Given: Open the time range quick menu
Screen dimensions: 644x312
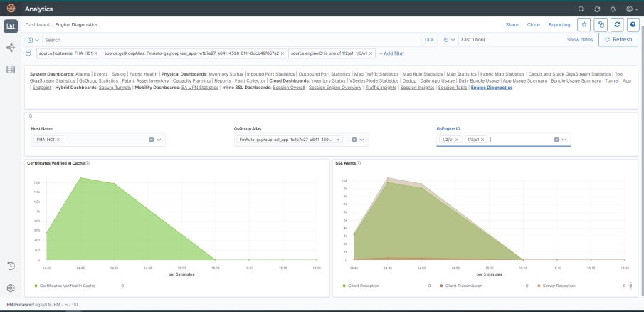Looking at the screenshot, I should [x=448, y=40].
